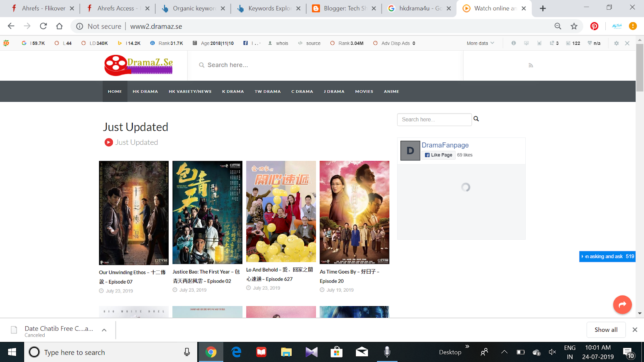Open the HK DRAMA menu

[145, 91]
